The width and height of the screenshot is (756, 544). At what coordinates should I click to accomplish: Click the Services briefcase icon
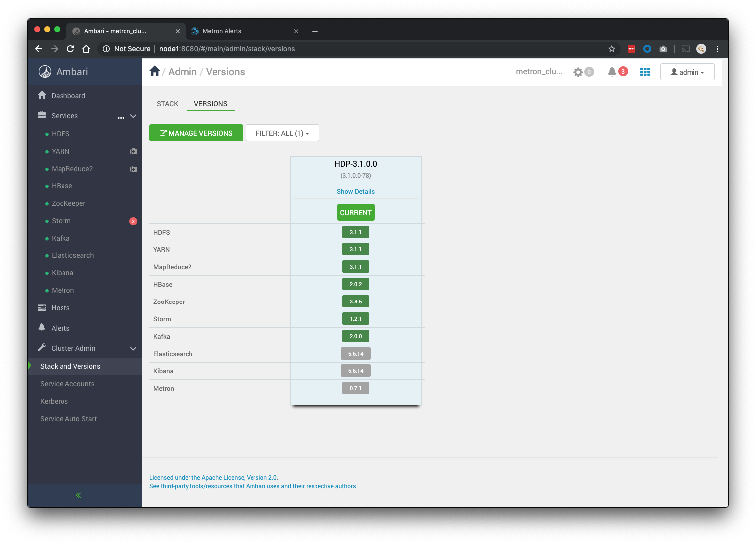tap(42, 115)
